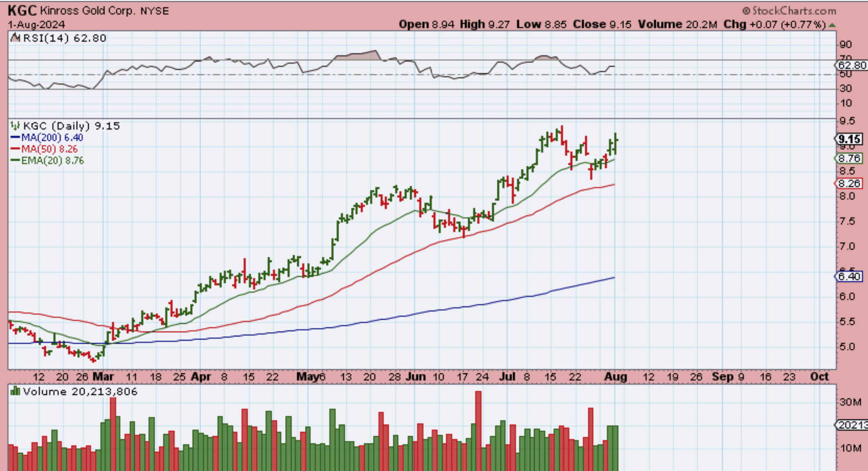Screen dimensions: 868x471
Task: Click the Kinross Gold Corp. company name
Action: click(x=88, y=11)
